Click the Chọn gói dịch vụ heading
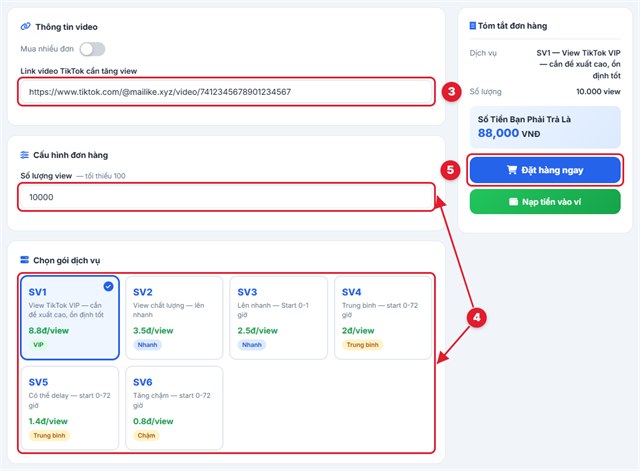 67,260
